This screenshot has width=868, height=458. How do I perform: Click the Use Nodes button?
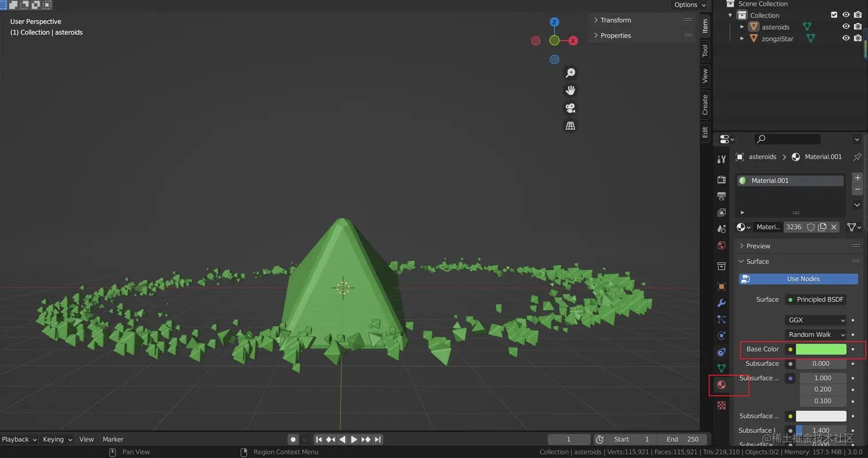point(799,279)
